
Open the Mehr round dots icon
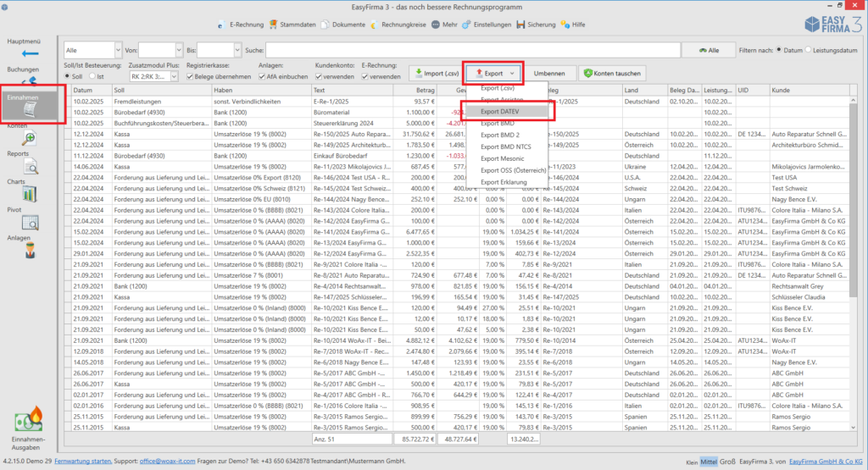436,25
